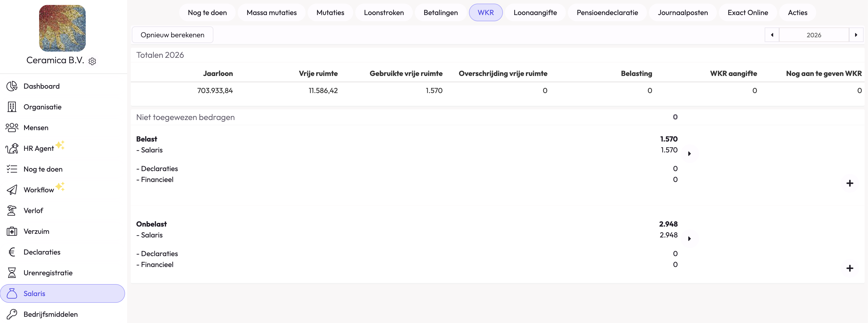Switch to the Loonstroken tab
This screenshot has width=868, height=323.
384,13
